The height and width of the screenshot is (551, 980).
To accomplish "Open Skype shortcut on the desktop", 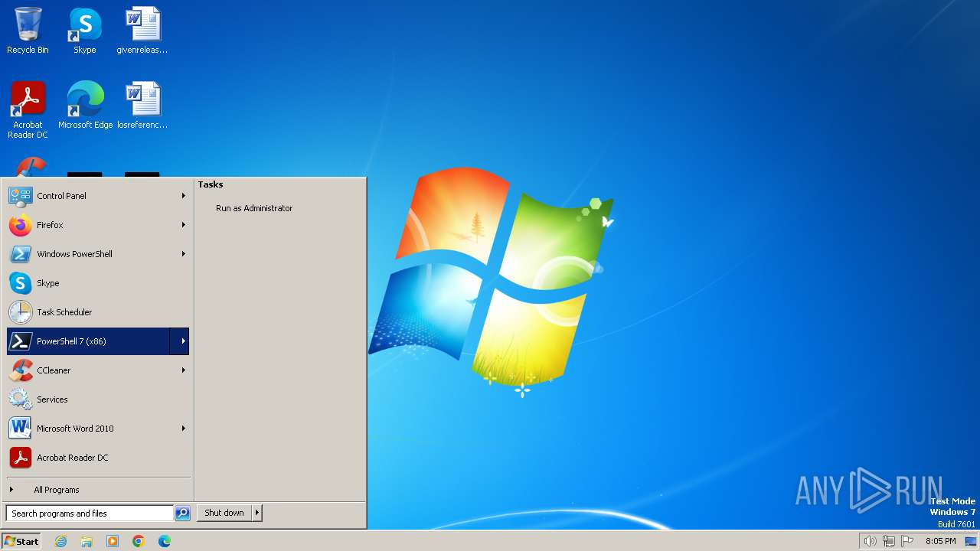I will 85,31.
